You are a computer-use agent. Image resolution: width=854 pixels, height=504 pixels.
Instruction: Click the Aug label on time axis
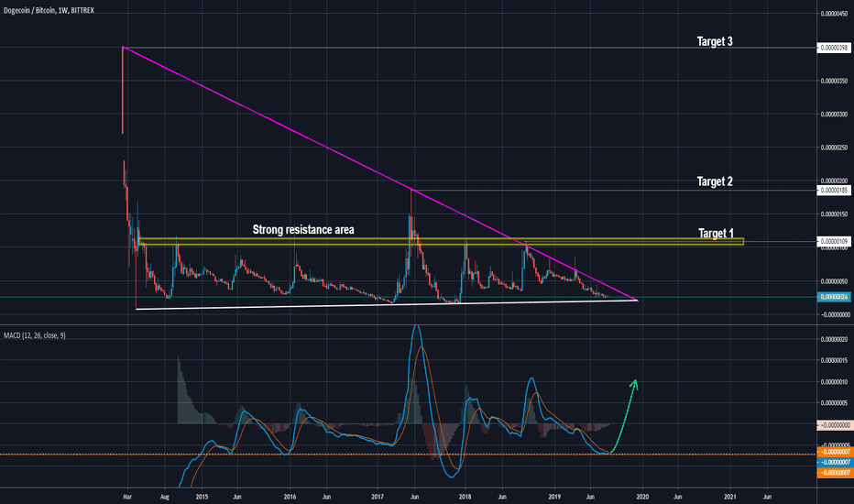pos(165,497)
